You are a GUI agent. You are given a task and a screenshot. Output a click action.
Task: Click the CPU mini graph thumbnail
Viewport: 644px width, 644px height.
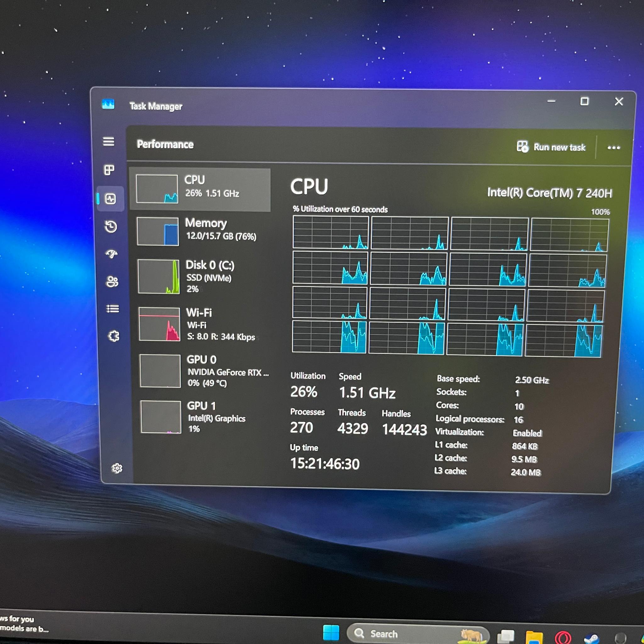coord(157,189)
